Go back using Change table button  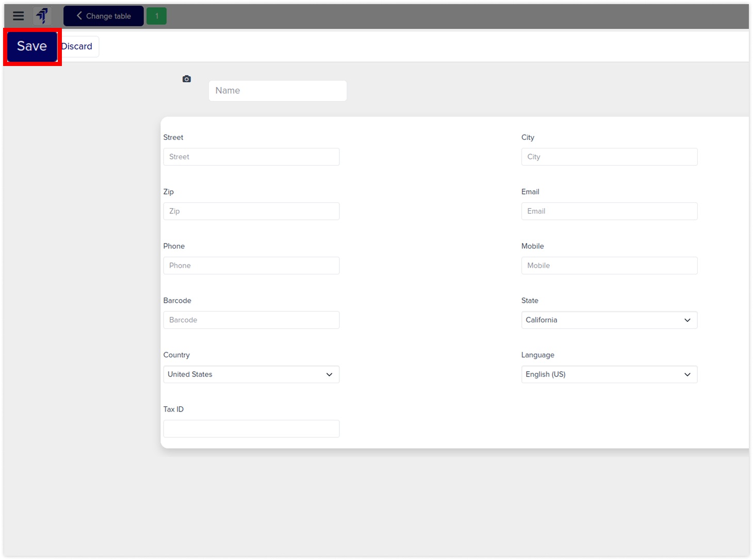pos(104,16)
